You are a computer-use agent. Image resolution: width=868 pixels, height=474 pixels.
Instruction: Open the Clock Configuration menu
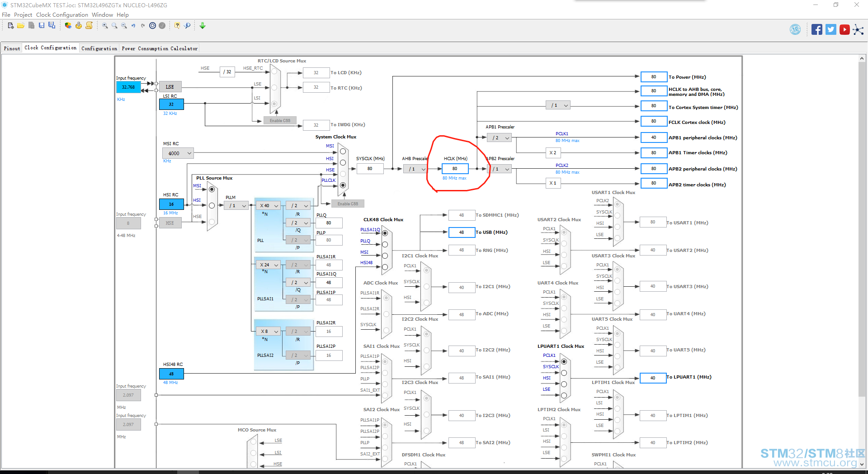[x=62, y=15]
